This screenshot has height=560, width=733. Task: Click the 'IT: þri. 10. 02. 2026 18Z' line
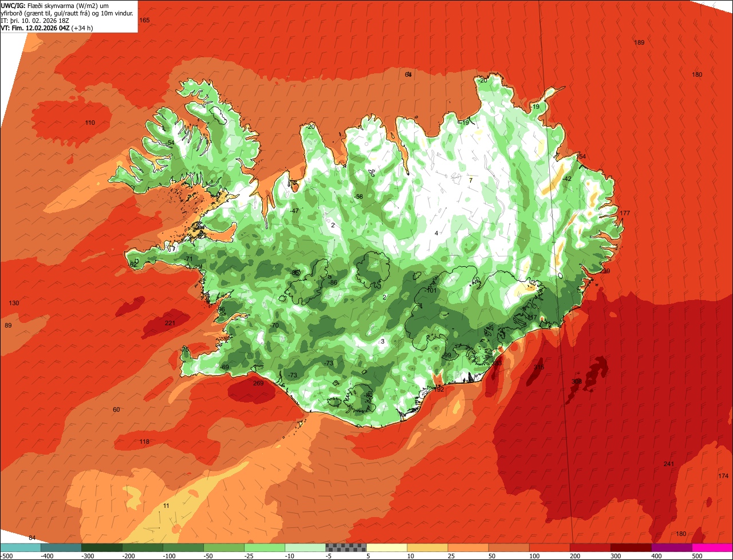click(36, 20)
